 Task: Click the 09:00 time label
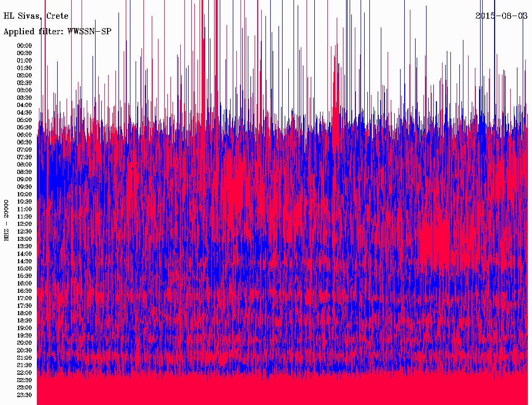coord(24,179)
